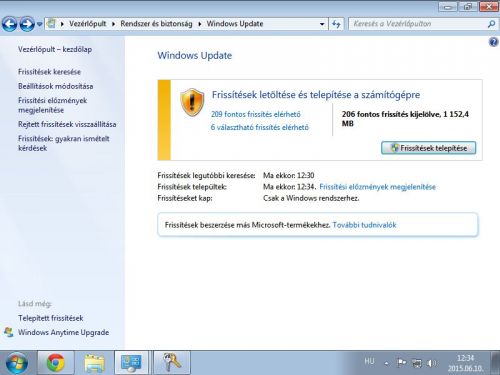Open Telepített frissítések link
Viewport: 500px width, 375px height.
[x=51, y=318]
